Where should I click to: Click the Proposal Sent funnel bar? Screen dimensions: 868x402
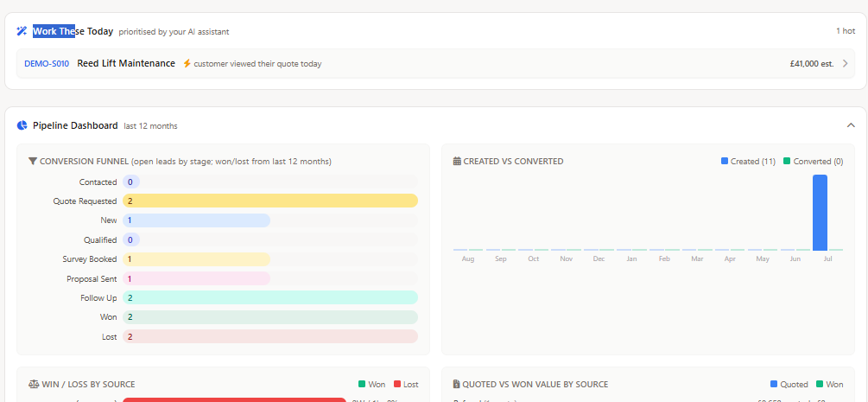coord(197,278)
